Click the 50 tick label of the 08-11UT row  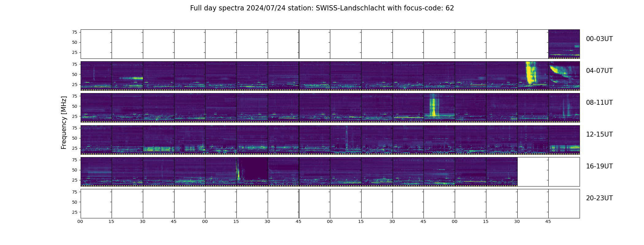[75, 106]
